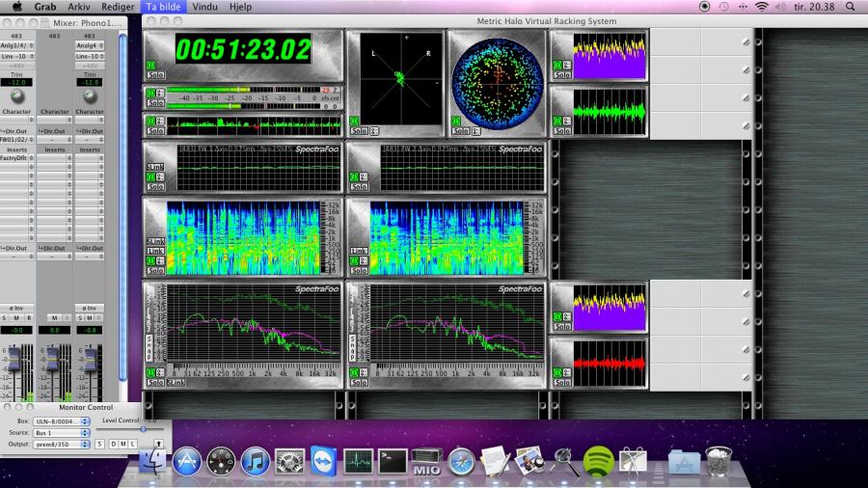
Task: Click up-arrow button in Monitor Control
Action: [158, 444]
